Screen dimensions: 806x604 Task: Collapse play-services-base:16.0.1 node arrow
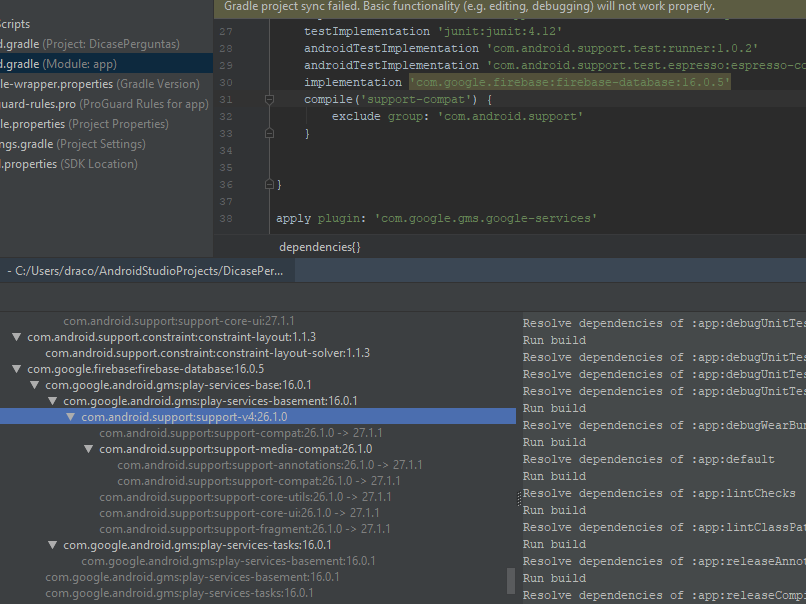pos(34,385)
